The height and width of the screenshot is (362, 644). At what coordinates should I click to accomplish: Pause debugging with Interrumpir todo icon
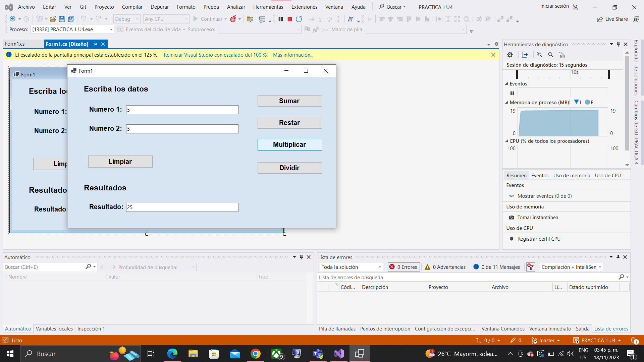(281, 19)
